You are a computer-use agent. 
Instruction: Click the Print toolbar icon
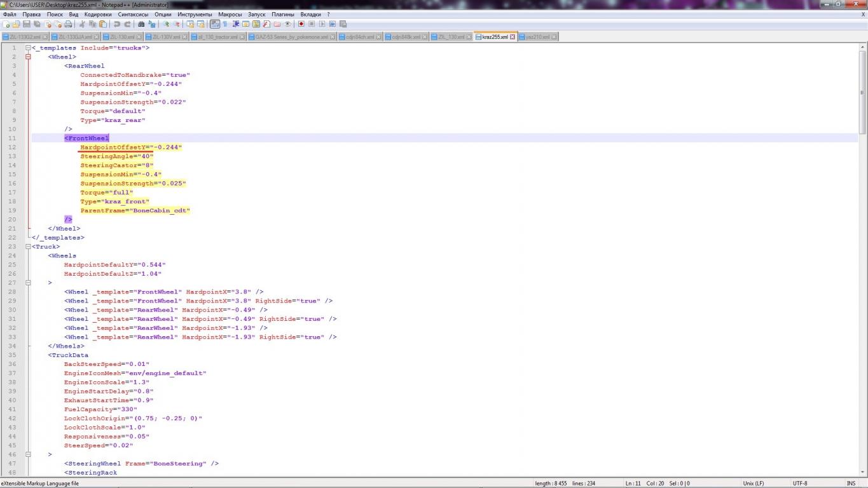tap(68, 24)
